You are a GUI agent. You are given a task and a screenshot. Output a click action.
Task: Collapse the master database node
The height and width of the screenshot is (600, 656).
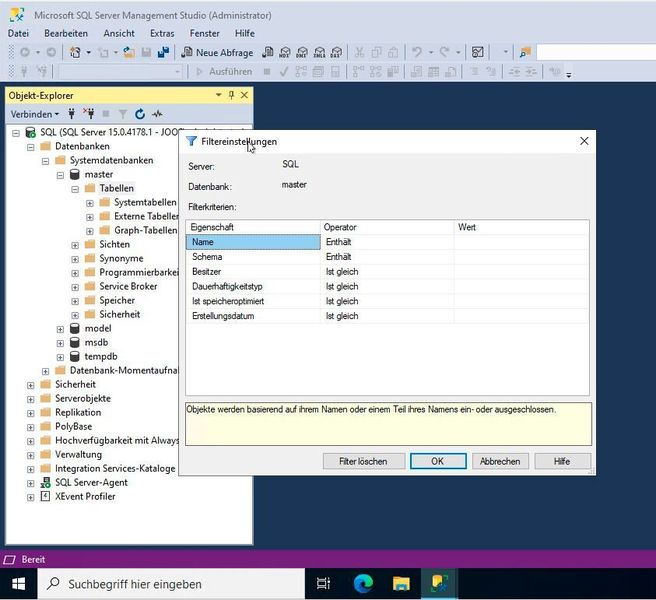pos(60,175)
